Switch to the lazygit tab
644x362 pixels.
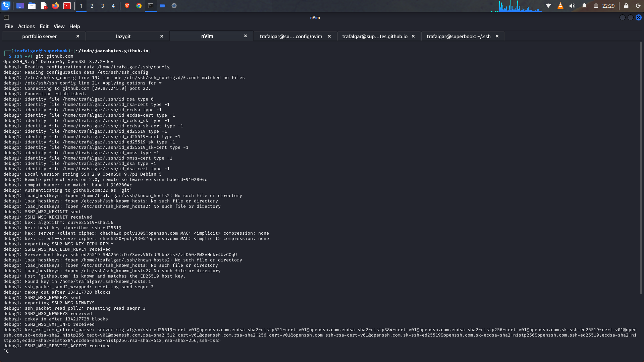click(x=123, y=36)
